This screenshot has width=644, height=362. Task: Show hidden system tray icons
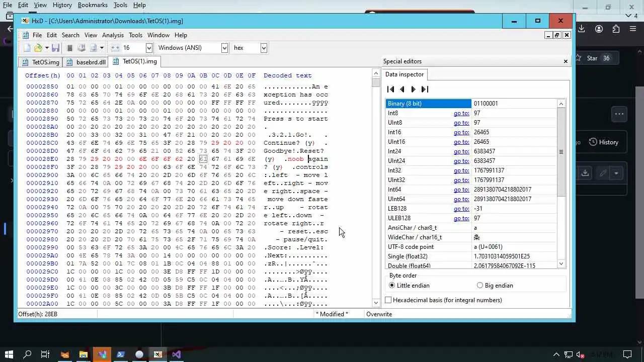(x=556, y=354)
